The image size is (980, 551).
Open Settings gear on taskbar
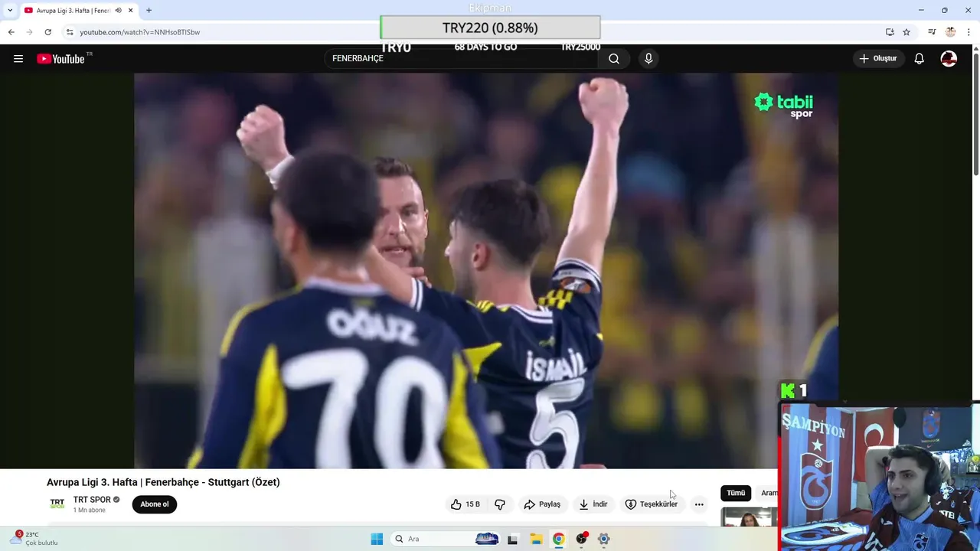[x=604, y=539]
